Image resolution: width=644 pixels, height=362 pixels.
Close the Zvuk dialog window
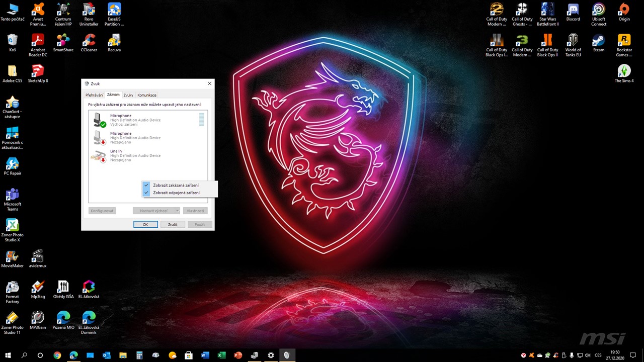point(210,83)
